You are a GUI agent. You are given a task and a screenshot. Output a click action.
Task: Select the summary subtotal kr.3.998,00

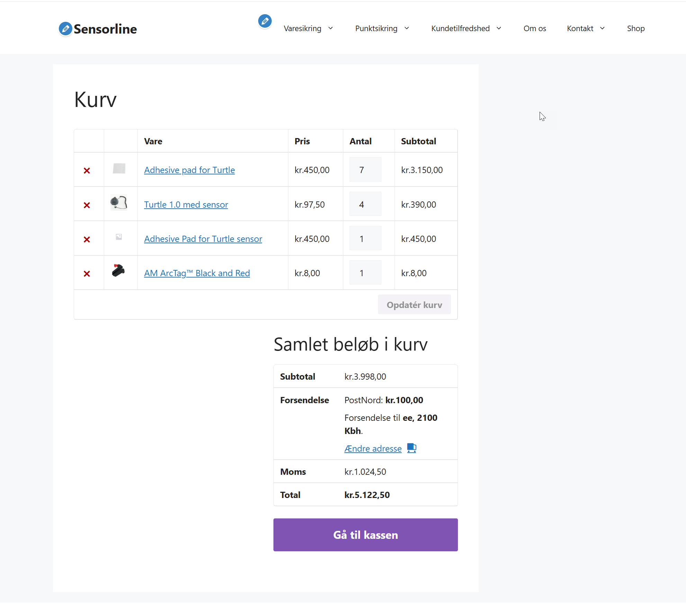click(365, 377)
